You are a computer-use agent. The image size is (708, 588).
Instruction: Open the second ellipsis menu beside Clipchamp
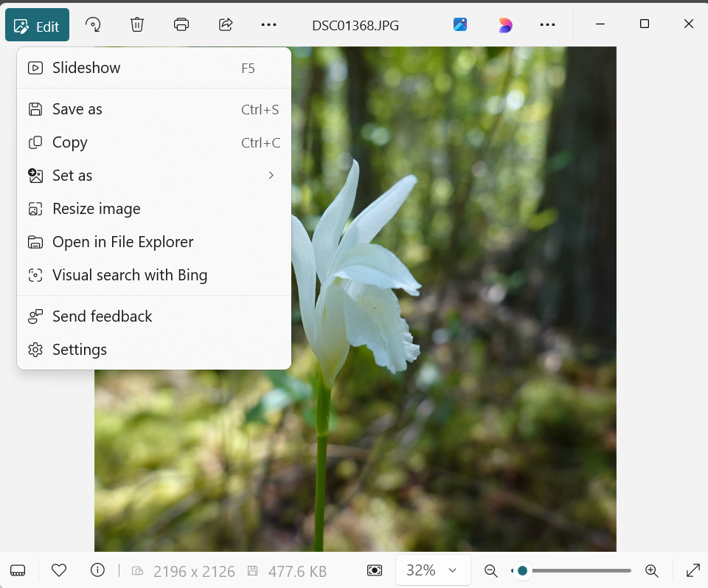pyautogui.click(x=547, y=24)
